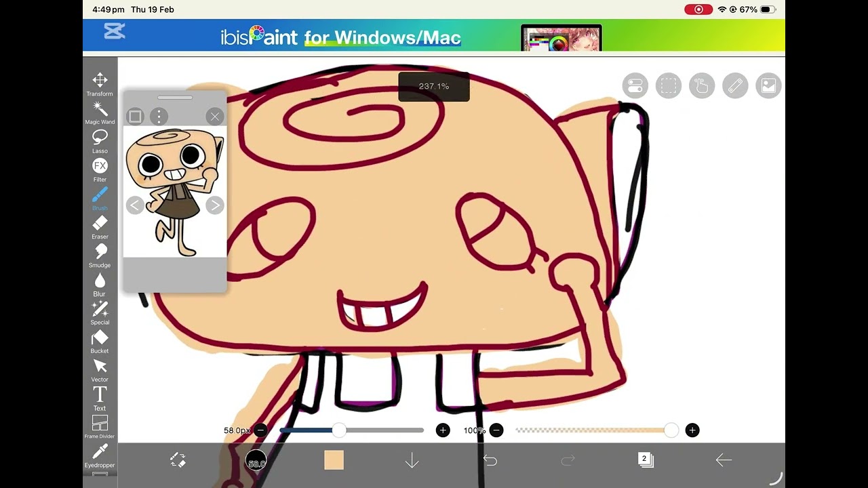Select the Smudge tool
Image resolution: width=868 pixels, height=488 pixels.
100,256
